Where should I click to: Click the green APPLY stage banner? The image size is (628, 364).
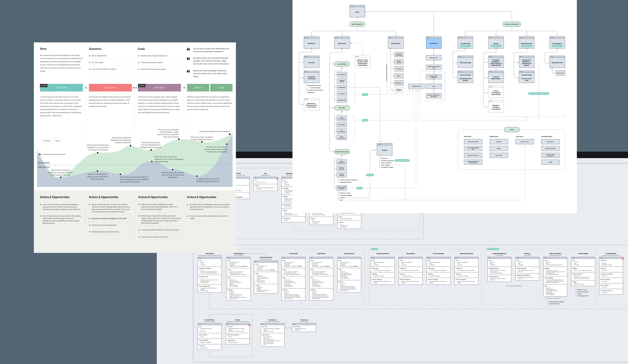click(198, 88)
